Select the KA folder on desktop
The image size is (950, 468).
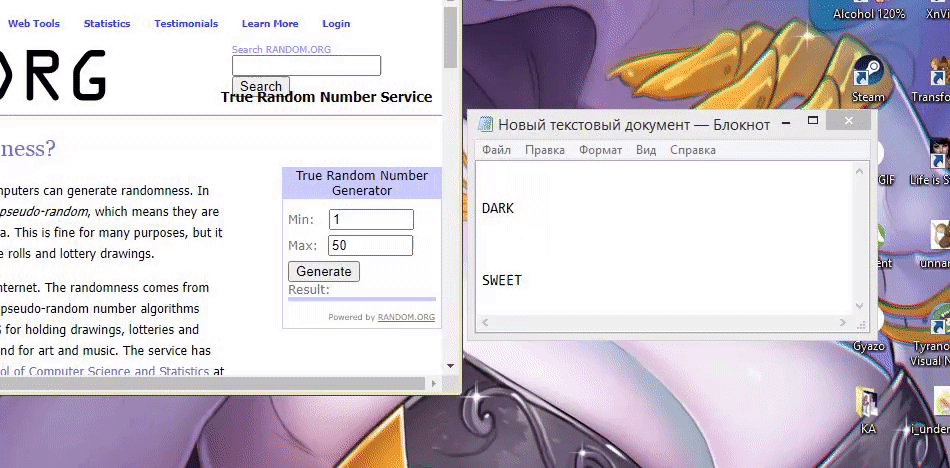[868, 411]
